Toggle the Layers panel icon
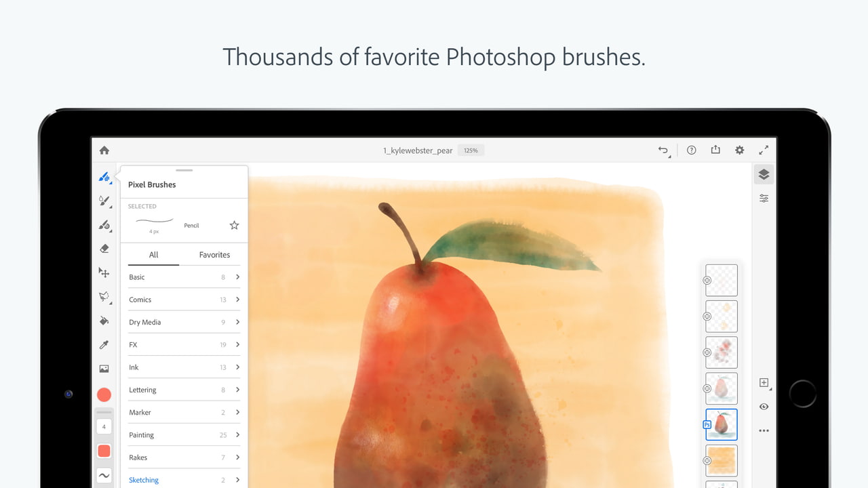 click(764, 175)
